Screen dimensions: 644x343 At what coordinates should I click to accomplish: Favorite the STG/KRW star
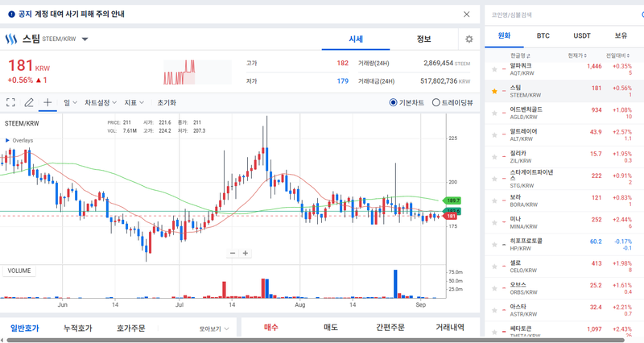tap(494, 179)
